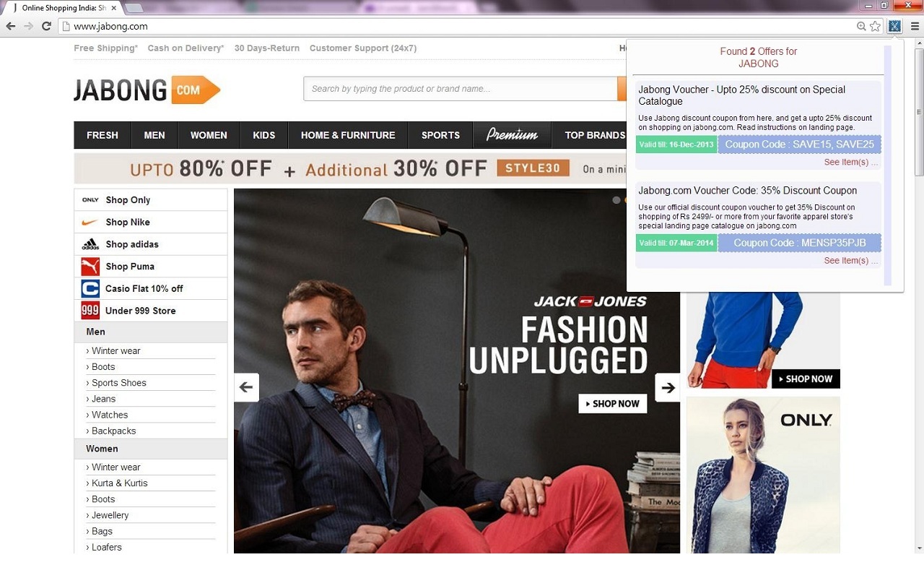The image size is (924, 578).
Task: Open Kurta & Kurtis category
Action: click(119, 483)
